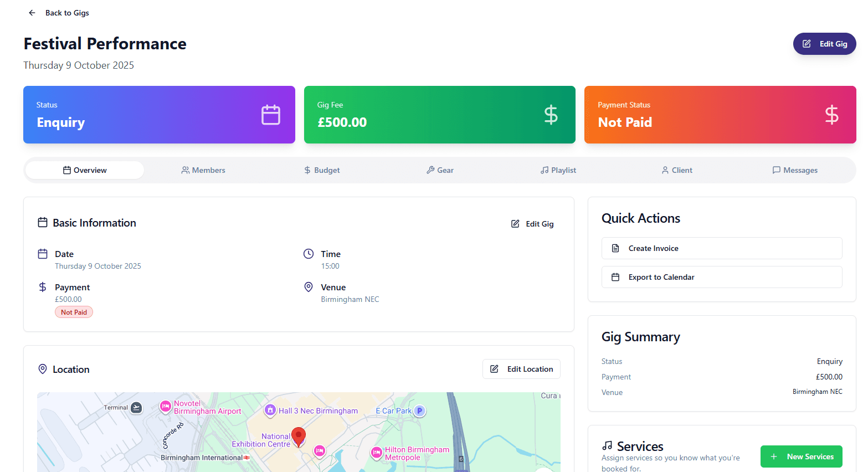Click Create Invoice quick action
868x472 pixels.
(x=721, y=248)
